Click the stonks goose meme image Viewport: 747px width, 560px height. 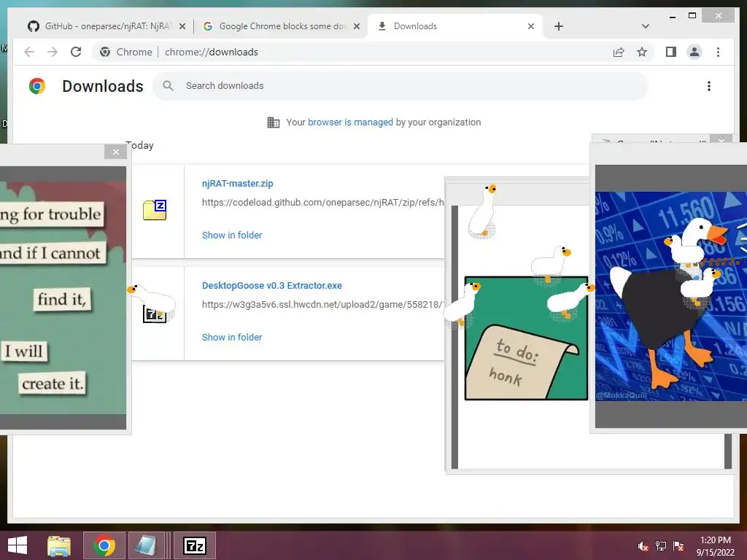[671, 296]
